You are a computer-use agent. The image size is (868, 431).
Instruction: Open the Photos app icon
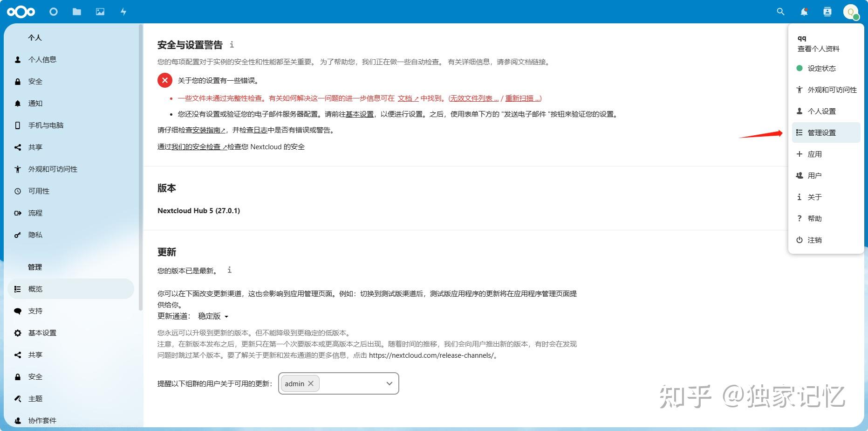pos(100,12)
